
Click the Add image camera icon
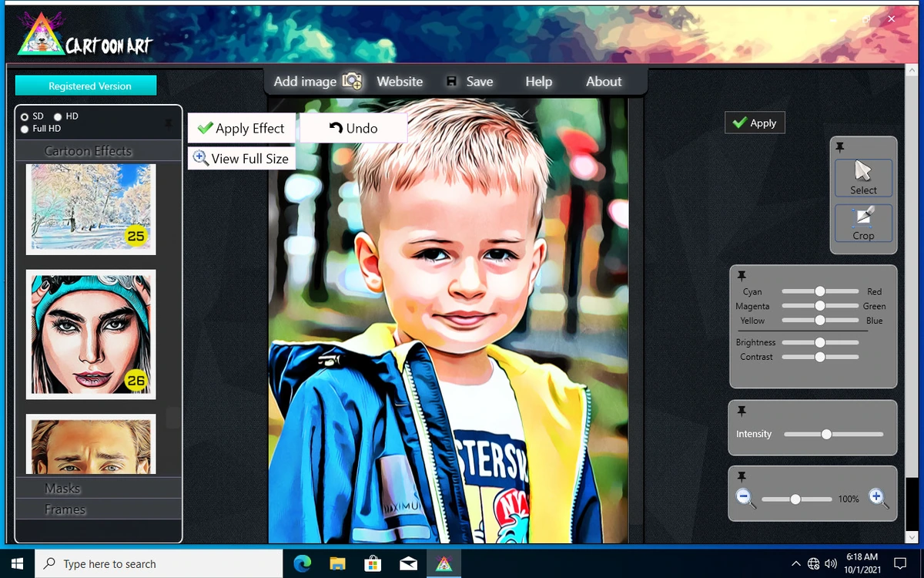coord(352,81)
